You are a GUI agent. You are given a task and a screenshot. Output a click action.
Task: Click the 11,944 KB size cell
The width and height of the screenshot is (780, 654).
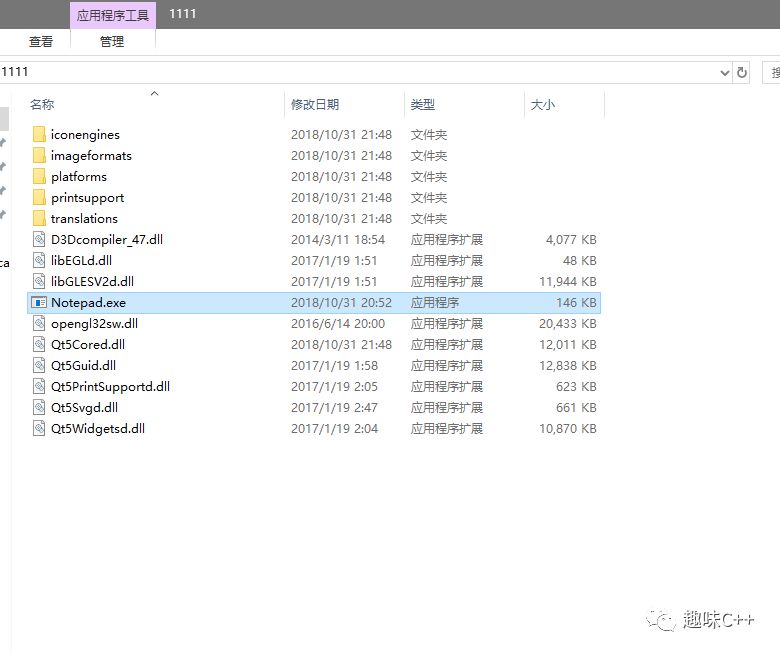coord(568,281)
